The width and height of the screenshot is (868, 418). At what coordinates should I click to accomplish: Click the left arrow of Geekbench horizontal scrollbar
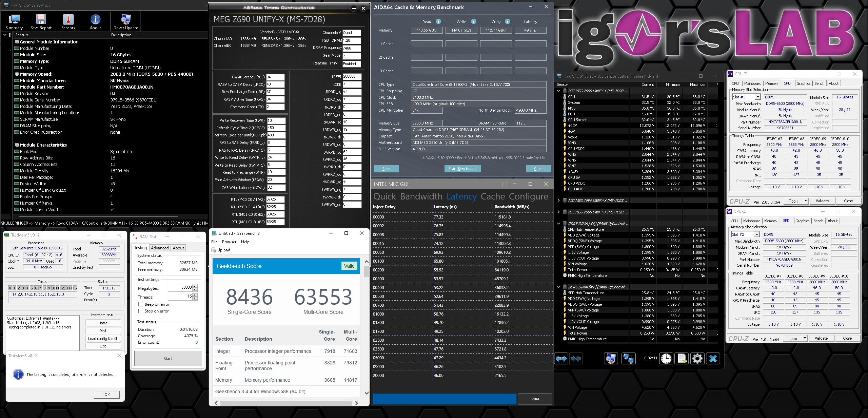coord(216,403)
